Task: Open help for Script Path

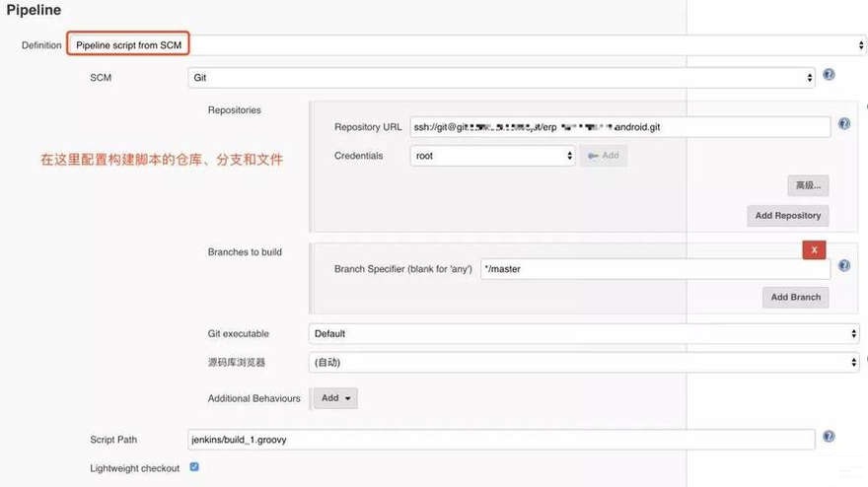Action: 829,436
